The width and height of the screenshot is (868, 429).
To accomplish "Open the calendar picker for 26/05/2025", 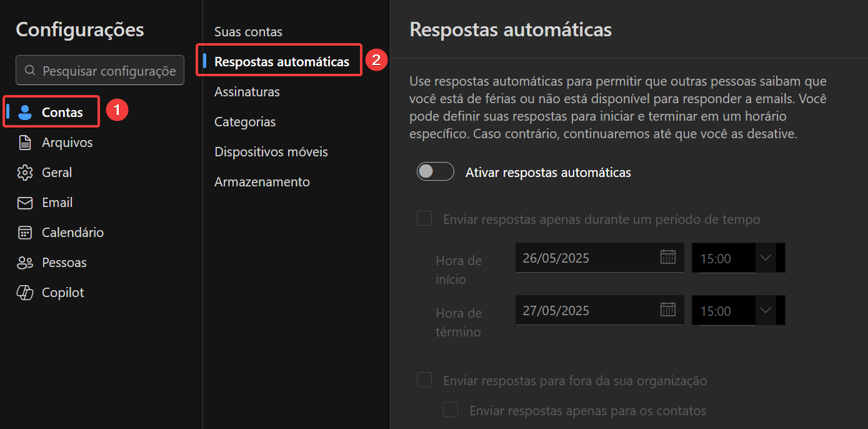I will pyautogui.click(x=668, y=257).
